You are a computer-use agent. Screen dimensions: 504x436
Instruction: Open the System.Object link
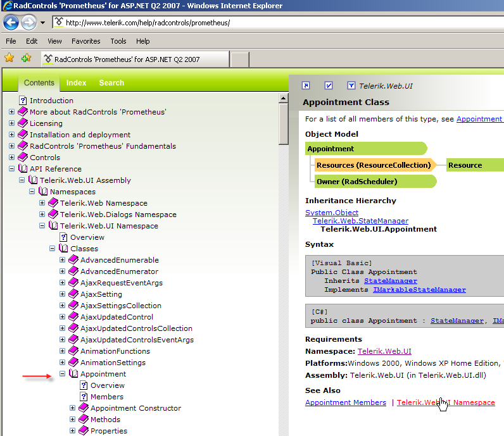coord(332,213)
